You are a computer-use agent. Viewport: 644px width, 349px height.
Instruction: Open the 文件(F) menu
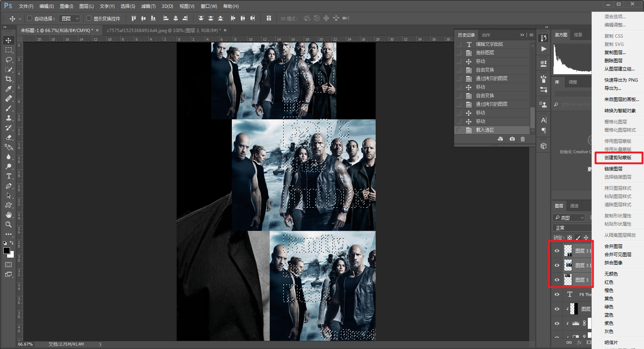tap(26, 6)
